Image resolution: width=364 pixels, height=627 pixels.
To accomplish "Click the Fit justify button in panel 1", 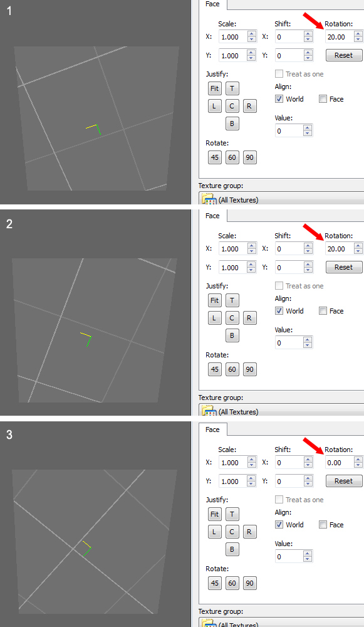I will pyautogui.click(x=214, y=88).
